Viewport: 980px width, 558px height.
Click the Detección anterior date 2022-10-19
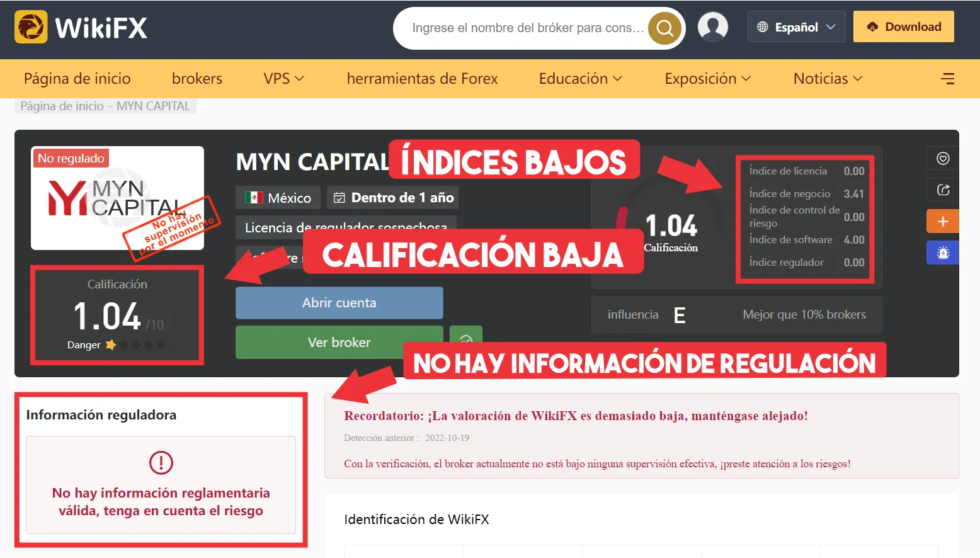447,438
